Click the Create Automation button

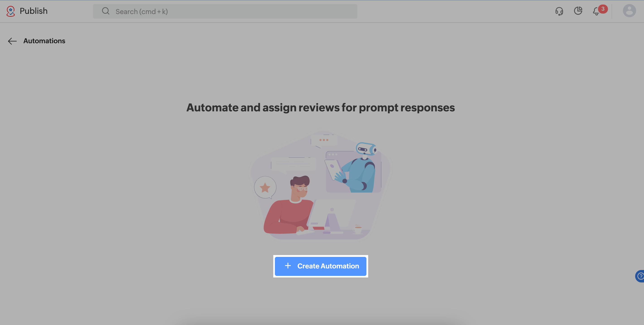pyautogui.click(x=320, y=266)
